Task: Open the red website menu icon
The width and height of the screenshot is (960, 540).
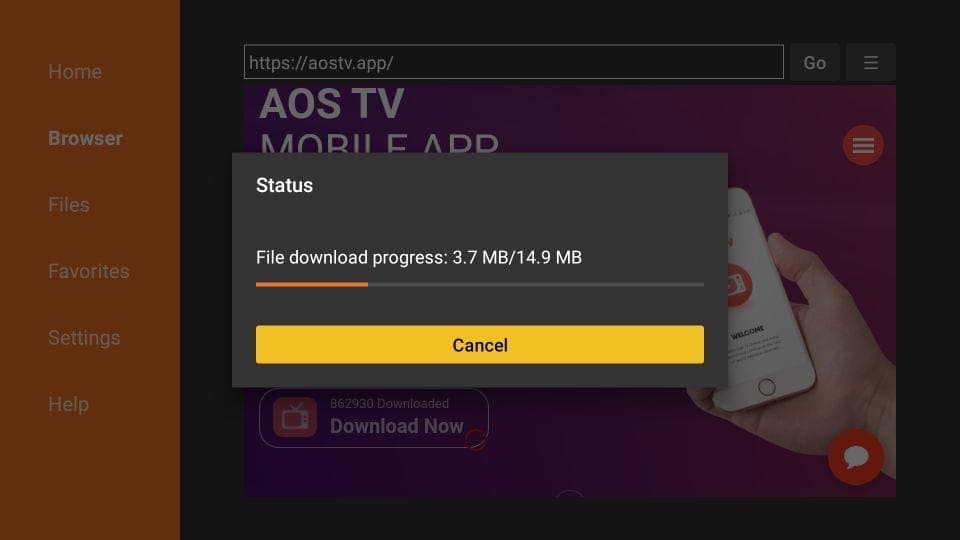Action: point(863,145)
